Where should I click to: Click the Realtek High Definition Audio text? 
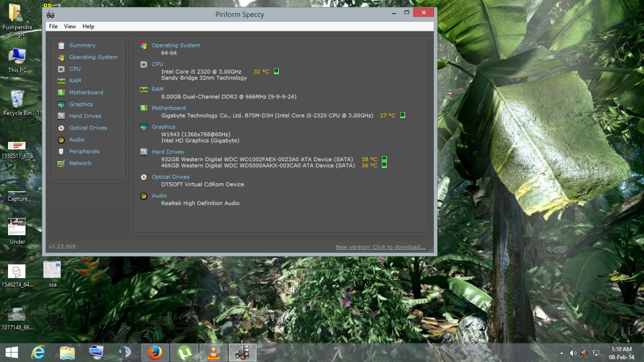(x=200, y=203)
